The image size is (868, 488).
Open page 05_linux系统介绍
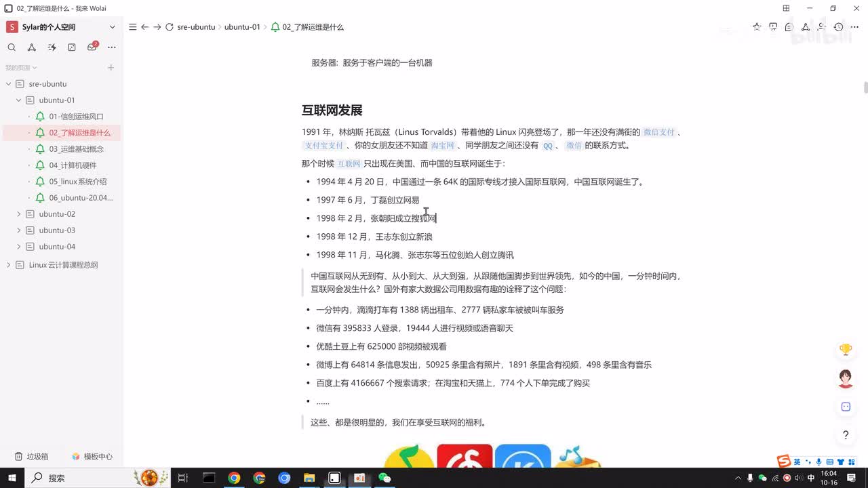click(77, 182)
